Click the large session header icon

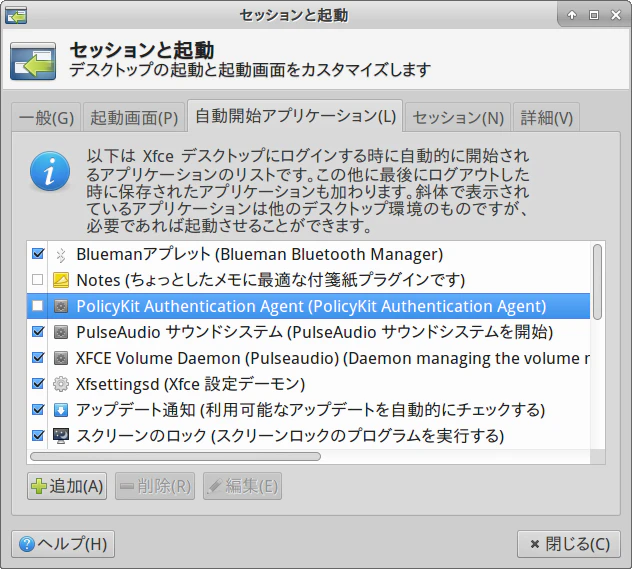(x=33, y=61)
